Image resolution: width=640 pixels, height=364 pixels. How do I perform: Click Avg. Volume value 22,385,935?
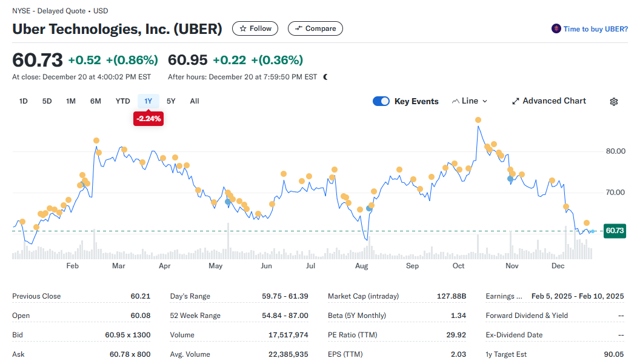(288, 354)
